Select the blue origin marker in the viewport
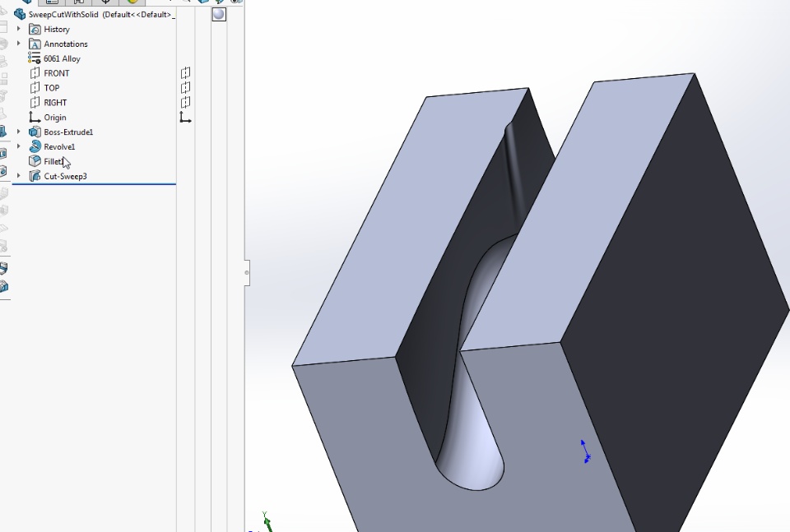 pos(585,451)
